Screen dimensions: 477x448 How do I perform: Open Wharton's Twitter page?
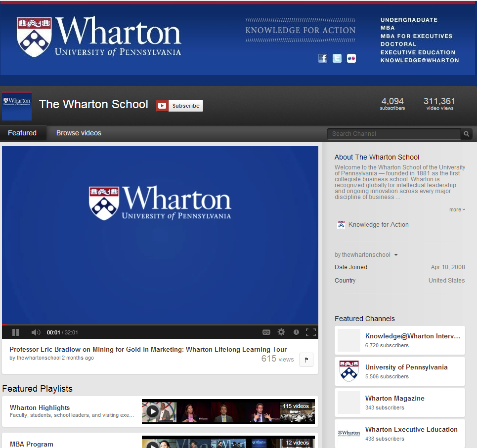(337, 58)
